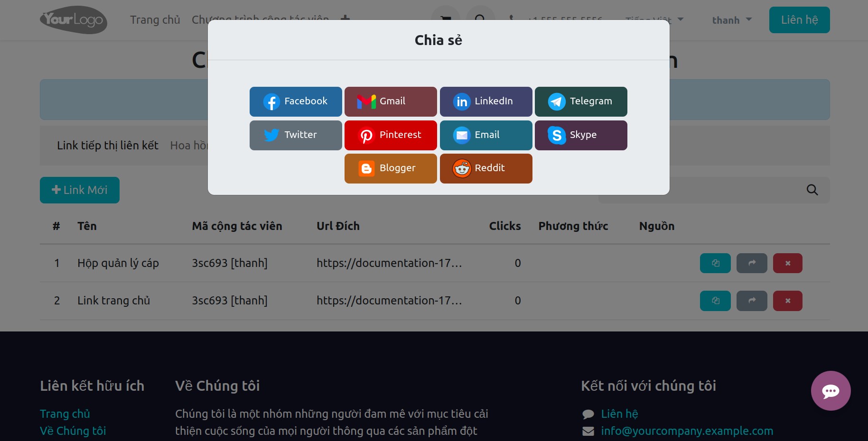The width and height of the screenshot is (868, 441).
Task: Open share options for Link trang chủ
Action: tap(751, 301)
